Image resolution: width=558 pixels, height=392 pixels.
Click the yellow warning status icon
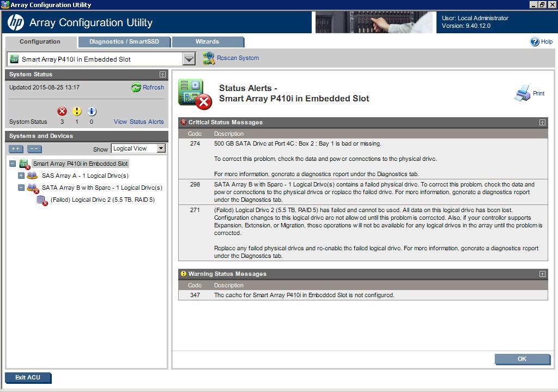tap(77, 111)
